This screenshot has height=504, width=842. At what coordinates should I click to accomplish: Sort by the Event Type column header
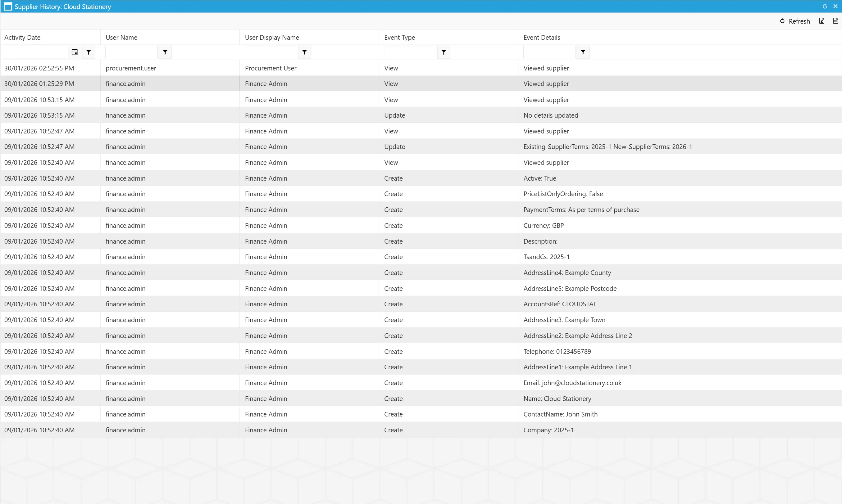448,37
